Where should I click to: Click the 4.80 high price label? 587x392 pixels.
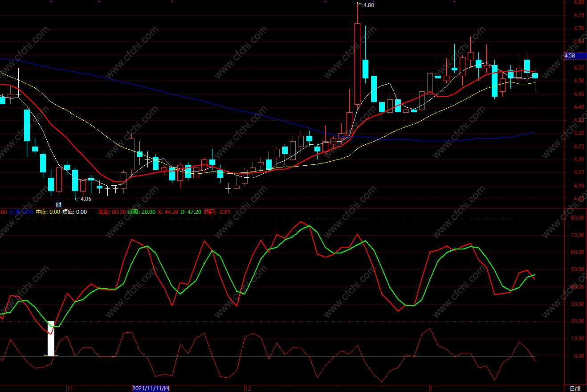369,5
